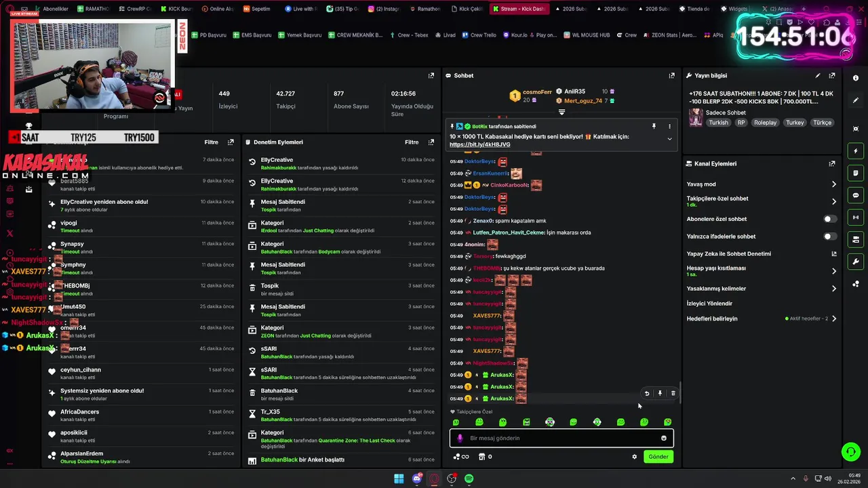Pop out the stream statistics panel
Screen dimensions: 868x488
point(431,75)
